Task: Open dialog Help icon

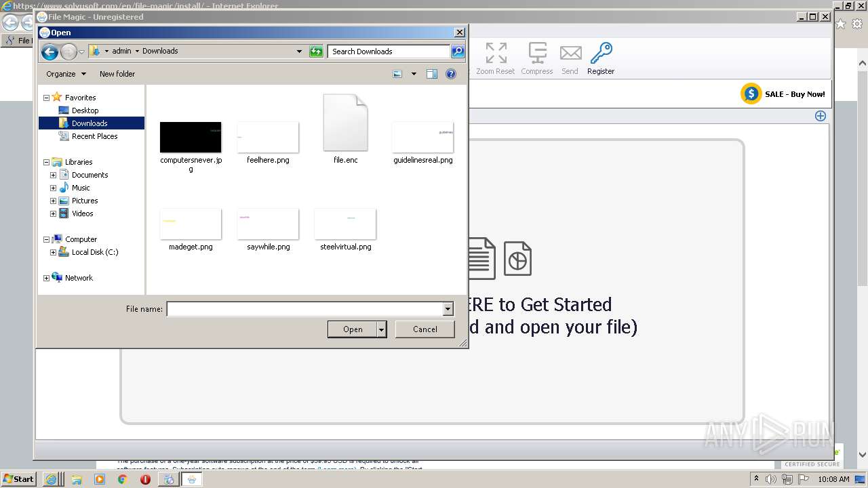Action: click(x=451, y=74)
